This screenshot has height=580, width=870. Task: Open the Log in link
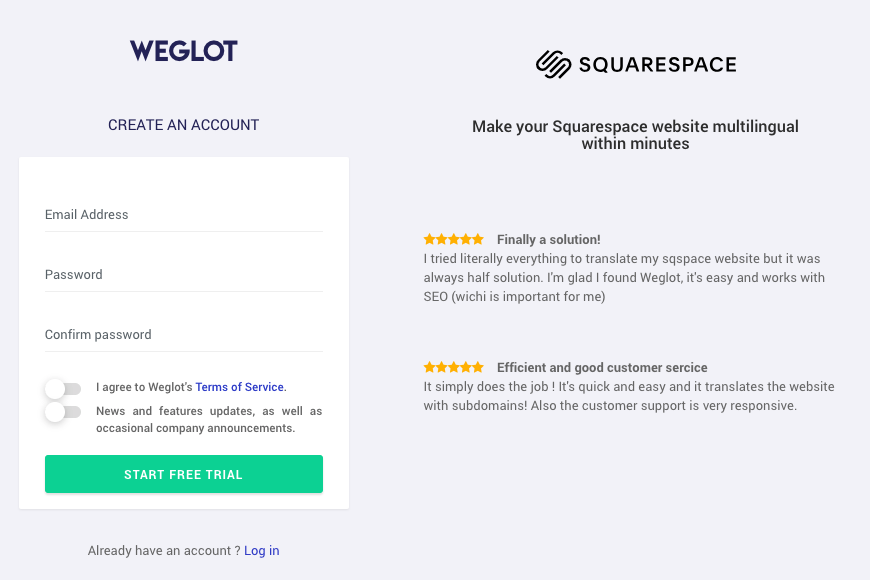coord(262,551)
